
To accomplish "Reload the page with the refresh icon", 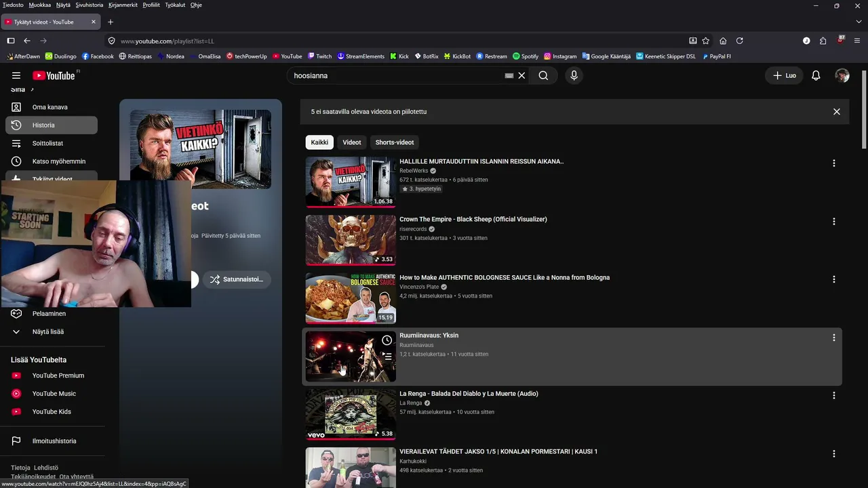I will 739,41.
